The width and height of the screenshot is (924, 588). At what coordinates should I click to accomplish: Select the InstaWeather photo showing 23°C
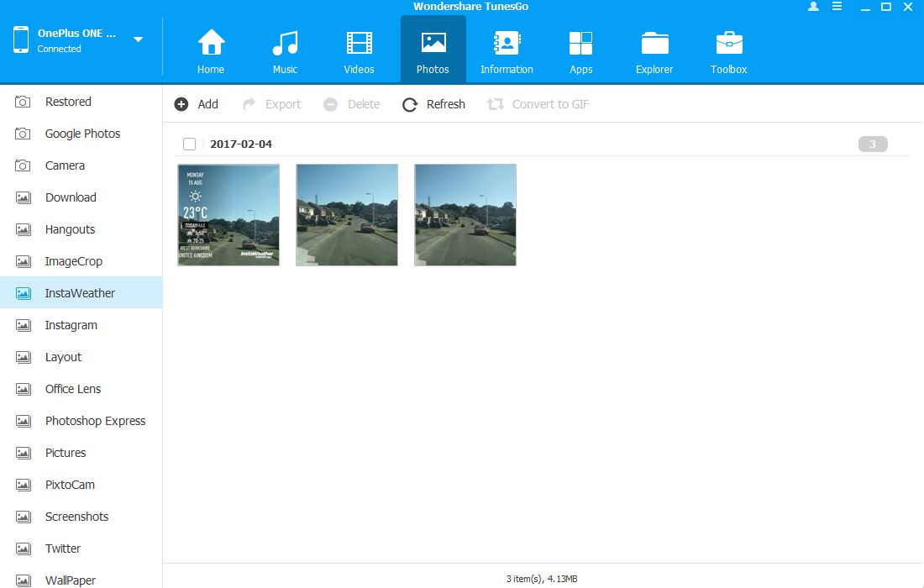[x=228, y=215]
